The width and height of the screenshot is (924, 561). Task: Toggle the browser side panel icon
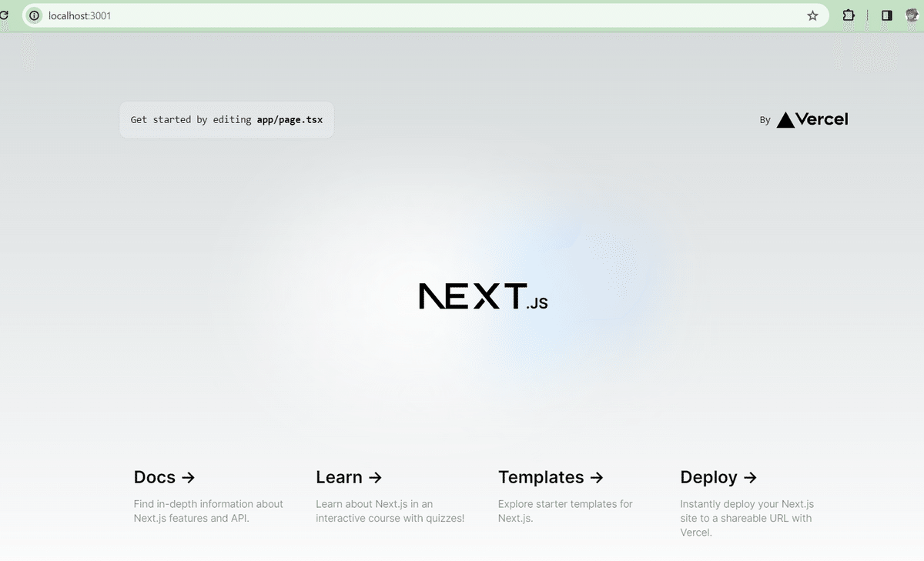point(886,15)
